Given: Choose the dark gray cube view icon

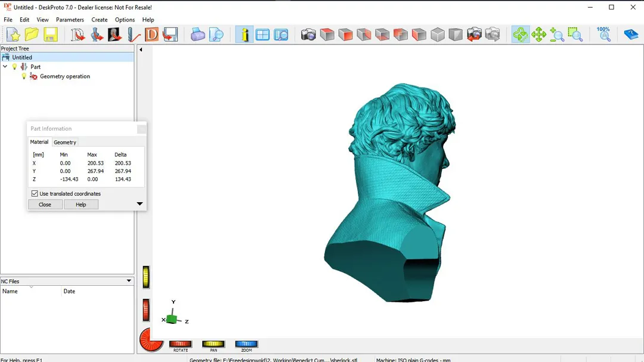Looking at the screenshot, I should coord(456,35).
